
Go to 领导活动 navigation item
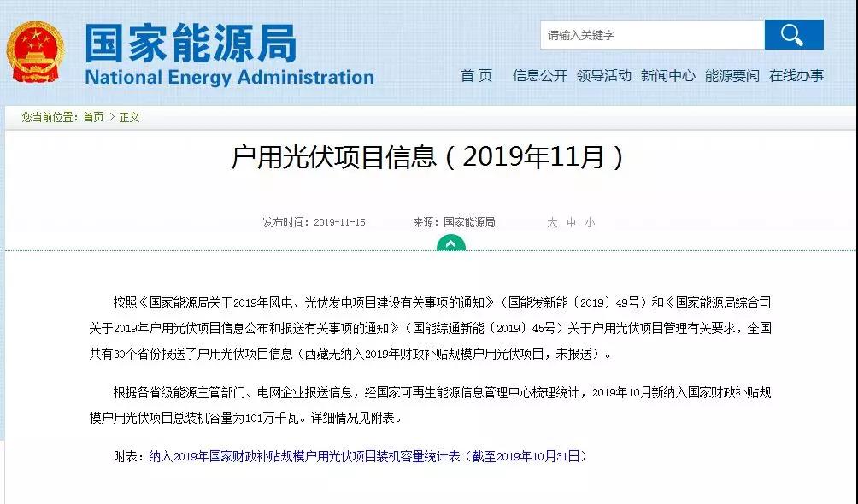[x=603, y=75]
